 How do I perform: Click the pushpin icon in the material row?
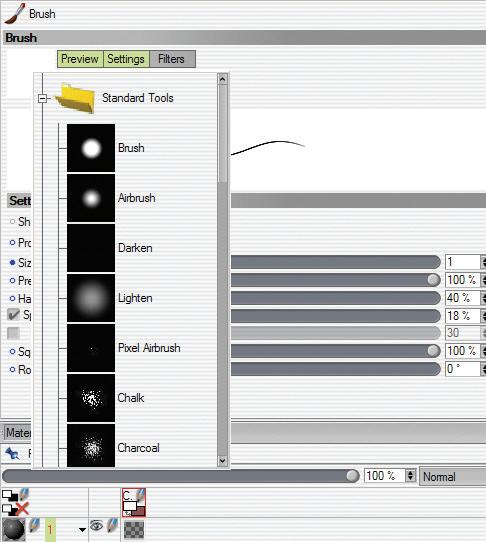click(x=12, y=453)
